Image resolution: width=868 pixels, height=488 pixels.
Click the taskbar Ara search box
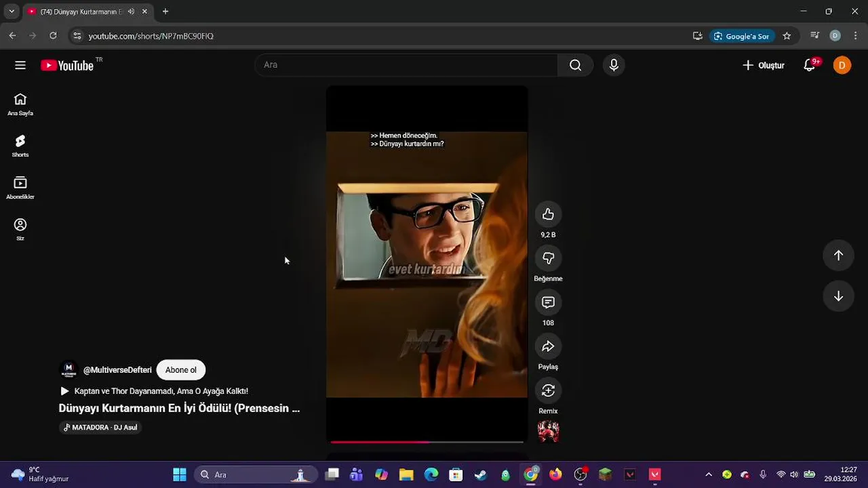256,474
